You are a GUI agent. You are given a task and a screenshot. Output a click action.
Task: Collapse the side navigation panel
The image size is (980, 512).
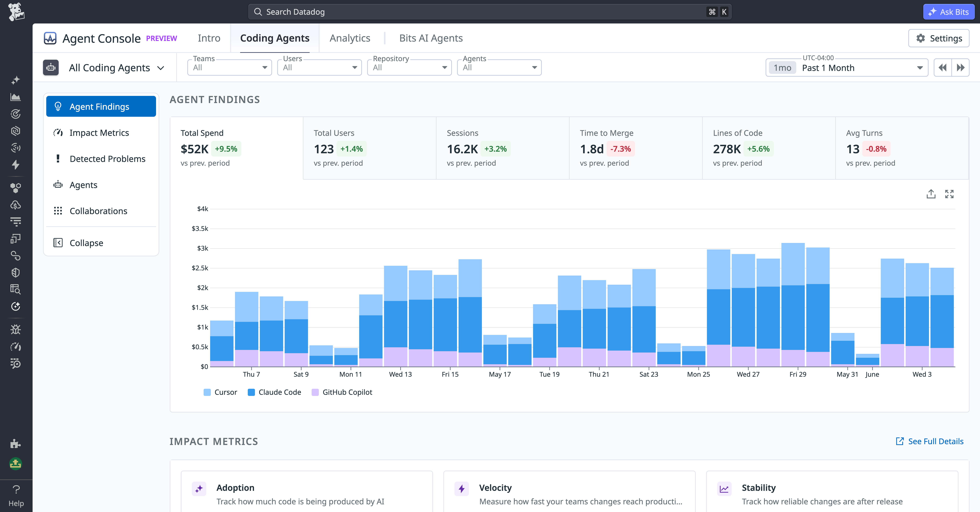[101, 243]
